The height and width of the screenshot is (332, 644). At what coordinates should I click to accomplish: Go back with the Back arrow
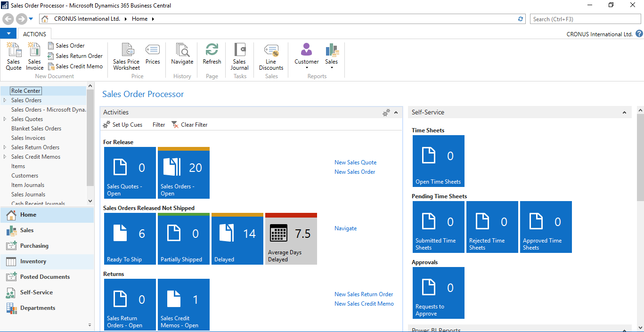[x=8, y=19]
